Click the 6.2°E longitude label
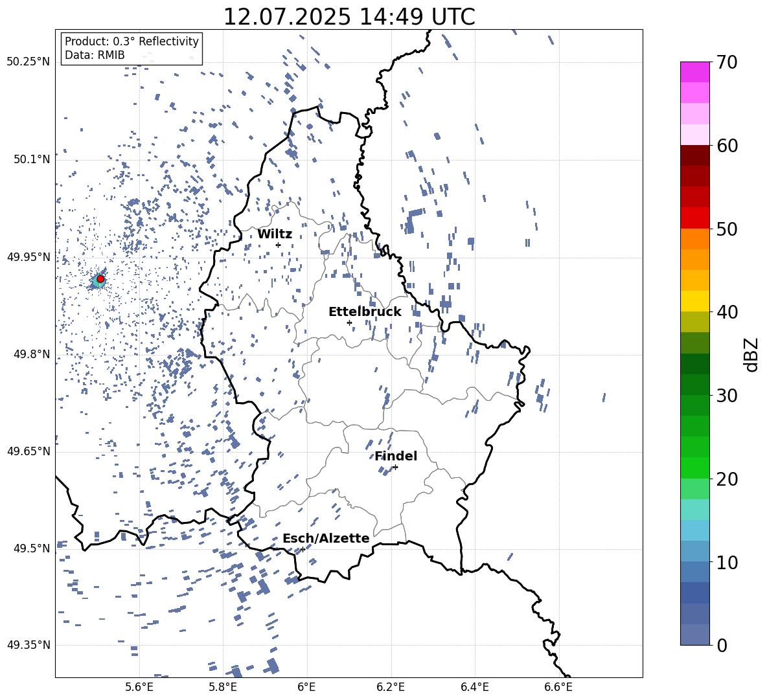 coord(391,687)
